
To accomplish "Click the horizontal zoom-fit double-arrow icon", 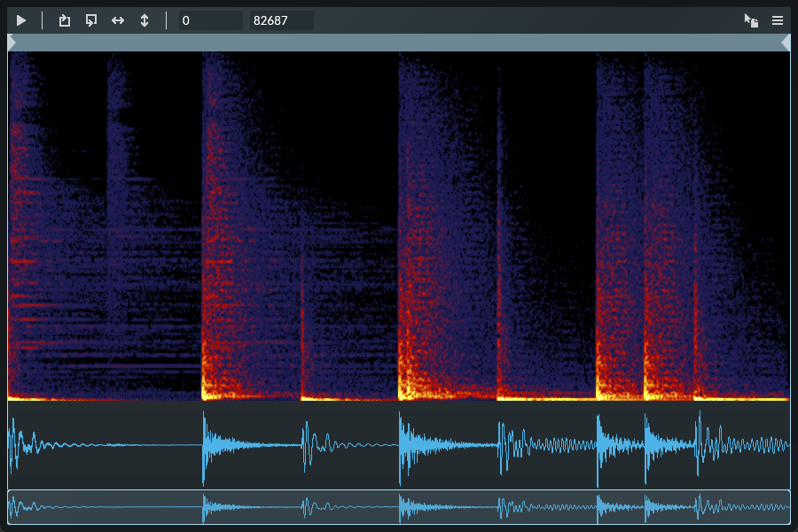I will tap(118, 20).
